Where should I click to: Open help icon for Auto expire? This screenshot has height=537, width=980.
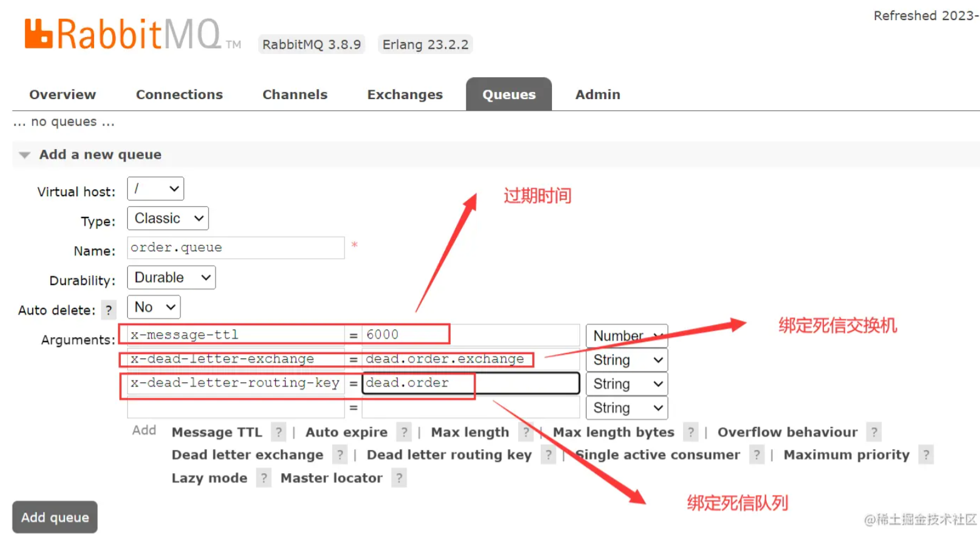pos(404,432)
